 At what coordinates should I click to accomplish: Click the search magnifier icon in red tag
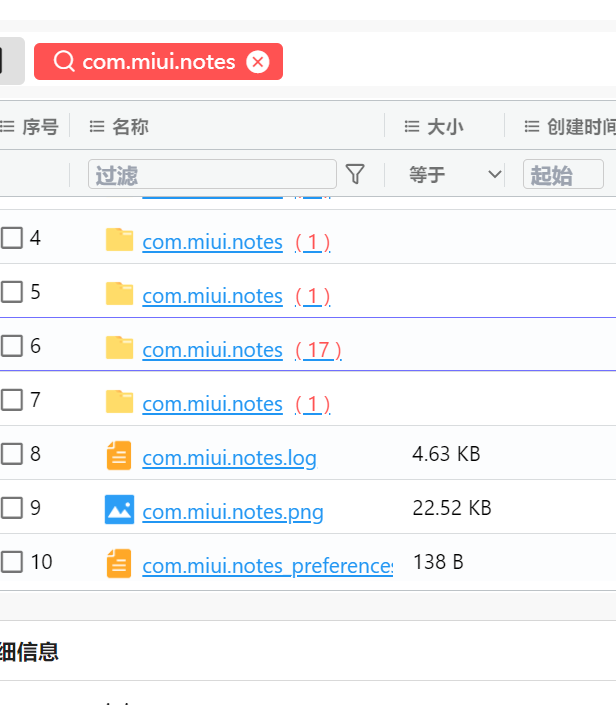[64, 61]
